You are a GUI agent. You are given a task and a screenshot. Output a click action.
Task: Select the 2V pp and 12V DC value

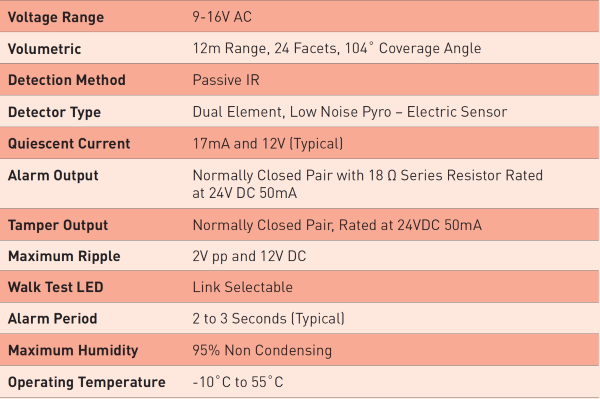pos(249,256)
